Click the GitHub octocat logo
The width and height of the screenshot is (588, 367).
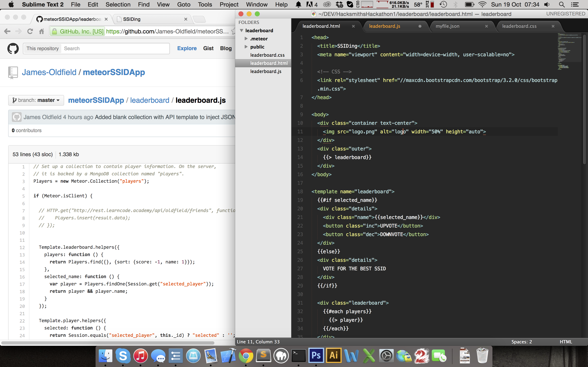tap(13, 49)
